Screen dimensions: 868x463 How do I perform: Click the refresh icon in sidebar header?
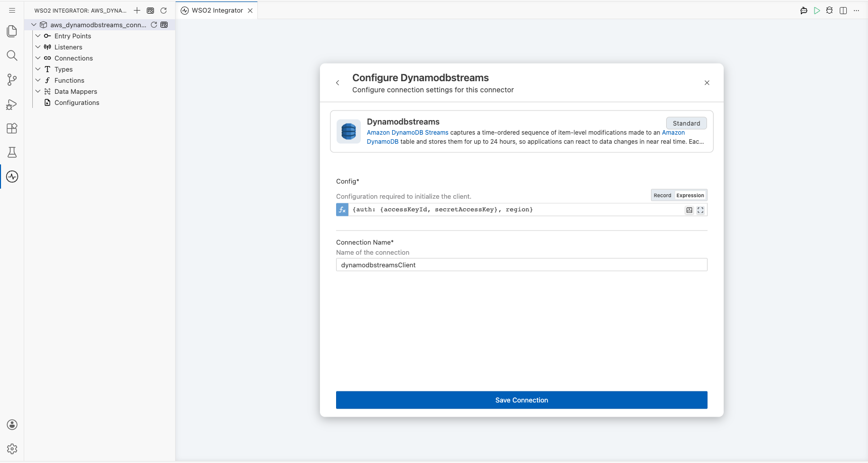pos(164,10)
